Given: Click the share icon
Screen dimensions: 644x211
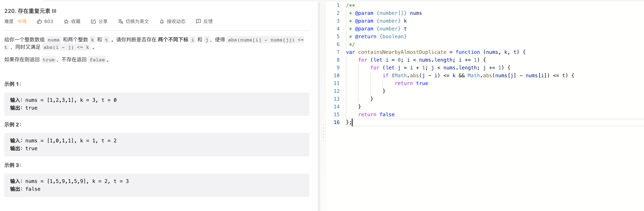Looking at the screenshot, I should 93,22.
